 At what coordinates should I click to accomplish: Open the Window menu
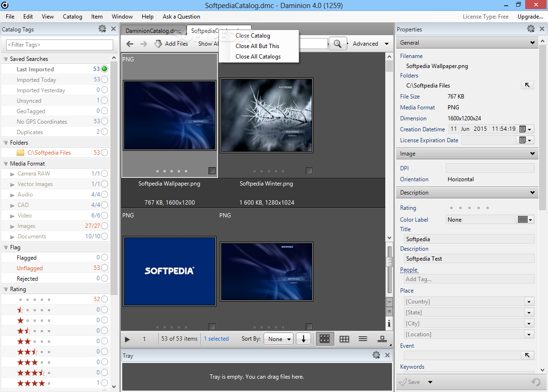[x=122, y=17]
